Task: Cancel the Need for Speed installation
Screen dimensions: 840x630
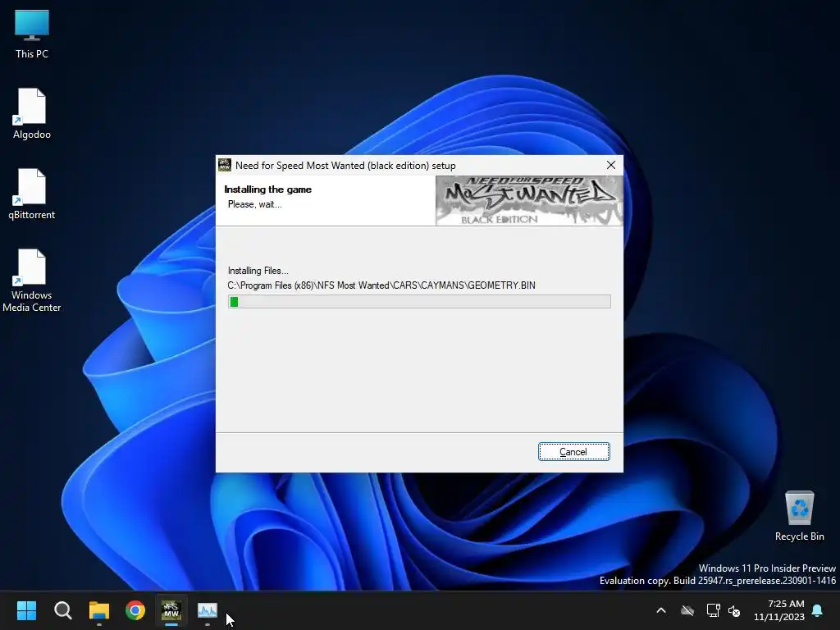Action: click(x=573, y=452)
